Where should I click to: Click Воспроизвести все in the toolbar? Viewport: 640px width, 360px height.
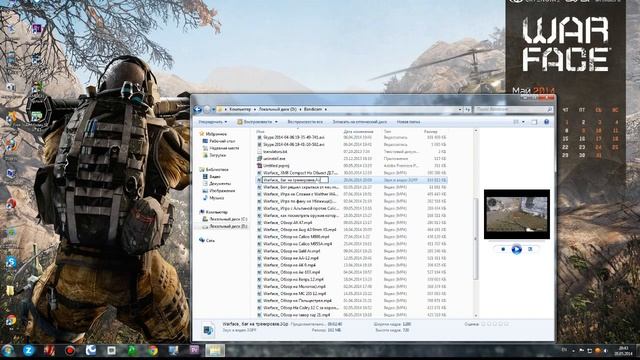click(x=305, y=122)
